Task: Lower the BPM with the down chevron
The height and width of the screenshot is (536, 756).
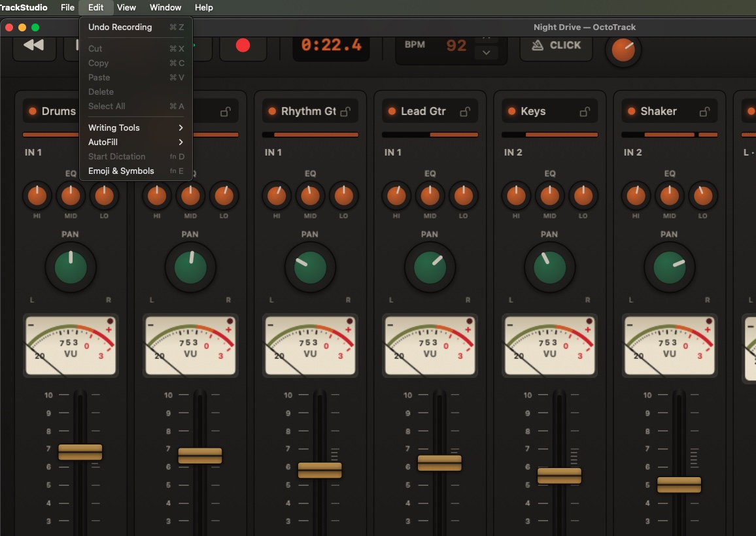Action: coord(486,52)
